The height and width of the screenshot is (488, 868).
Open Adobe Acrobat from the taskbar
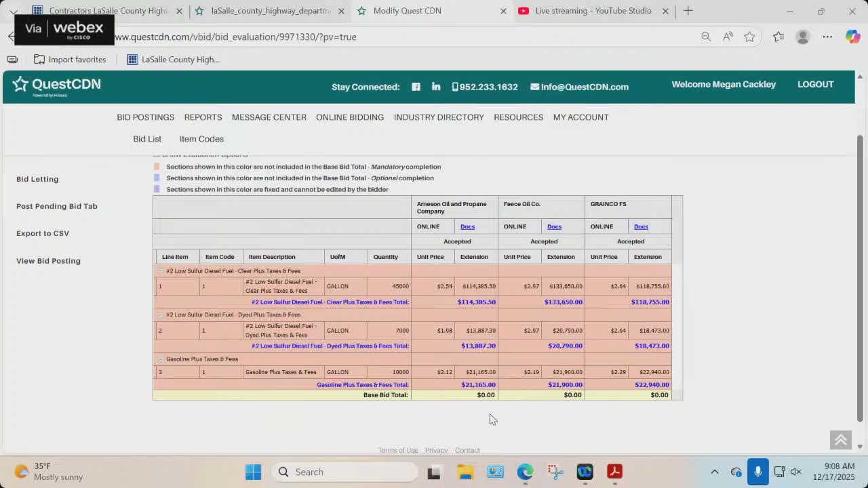pyautogui.click(x=614, y=472)
